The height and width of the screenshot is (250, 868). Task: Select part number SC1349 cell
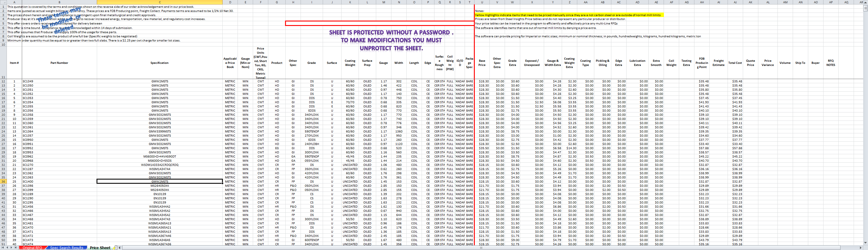point(59,81)
